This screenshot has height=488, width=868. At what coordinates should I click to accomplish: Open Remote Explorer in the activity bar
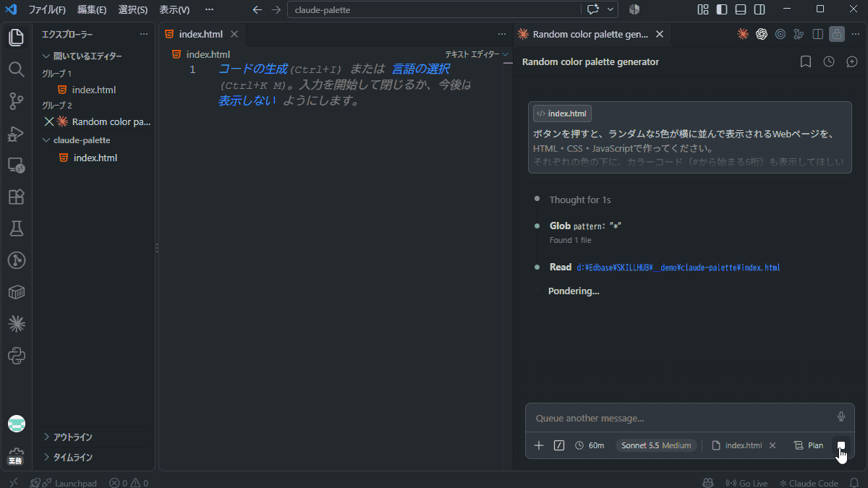tap(16, 166)
